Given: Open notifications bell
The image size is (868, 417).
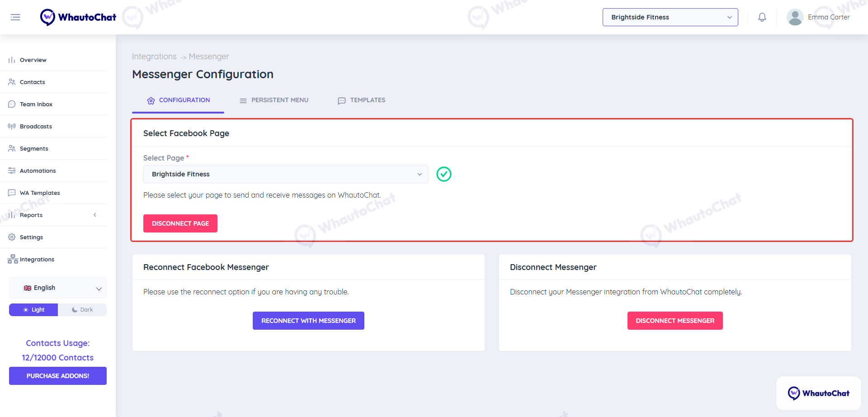Looking at the screenshot, I should (x=762, y=17).
